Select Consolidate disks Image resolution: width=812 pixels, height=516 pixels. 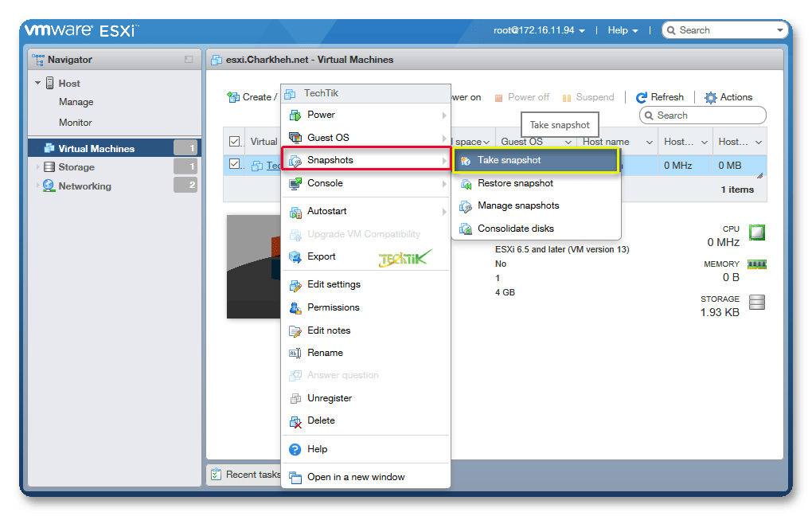[537, 229]
